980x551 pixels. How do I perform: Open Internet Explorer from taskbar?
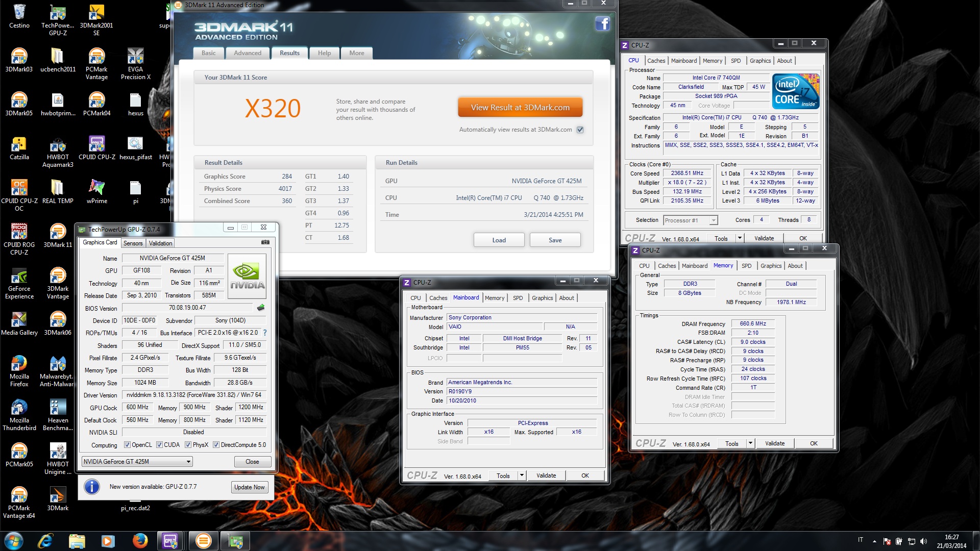(45, 540)
